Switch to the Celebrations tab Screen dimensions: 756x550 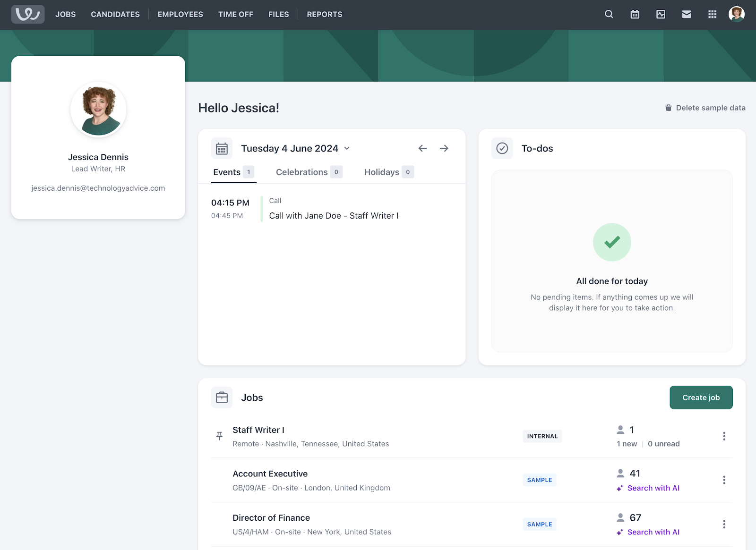point(309,172)
